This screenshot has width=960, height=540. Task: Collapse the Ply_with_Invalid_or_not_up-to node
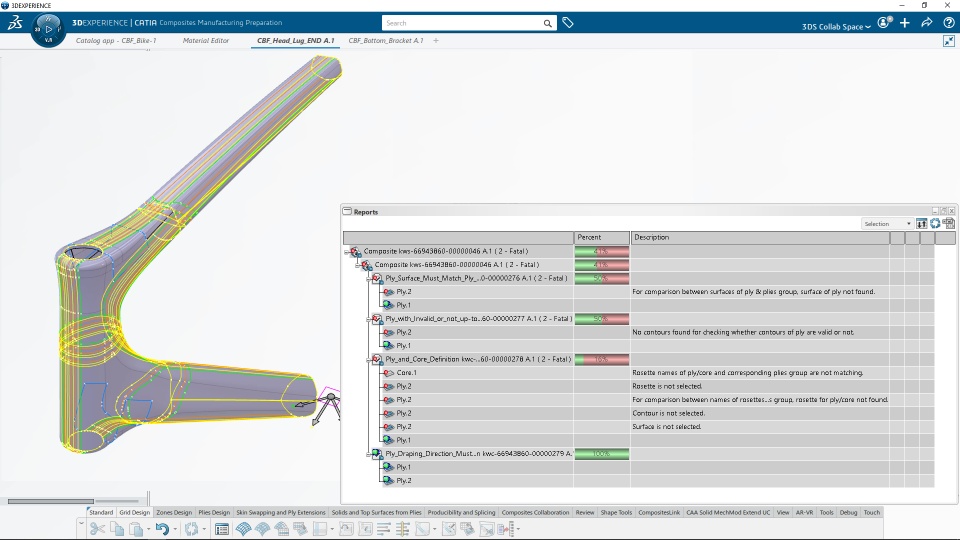[369, 319]
